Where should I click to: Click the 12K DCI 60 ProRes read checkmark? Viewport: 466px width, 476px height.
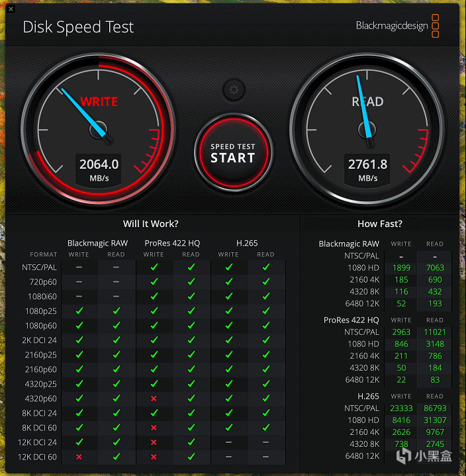pyautogui.click(x=191, y=456)
